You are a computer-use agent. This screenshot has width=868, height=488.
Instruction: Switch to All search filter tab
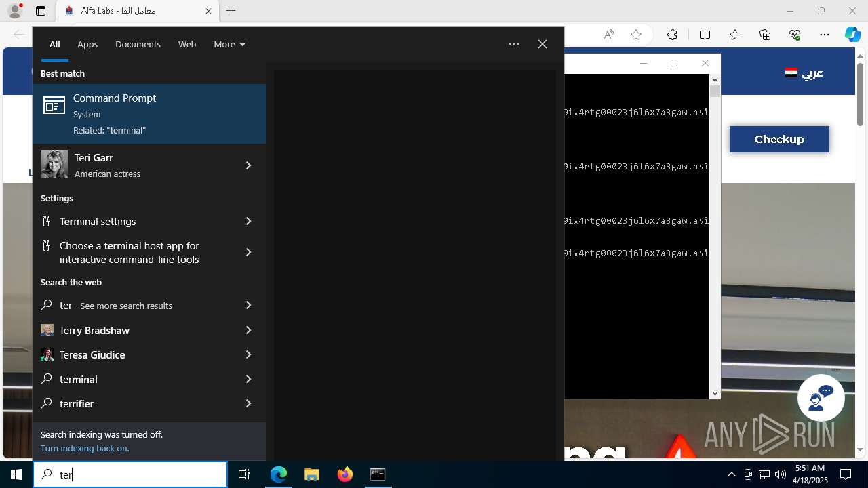pyautogui.click(x=55, y=44)
